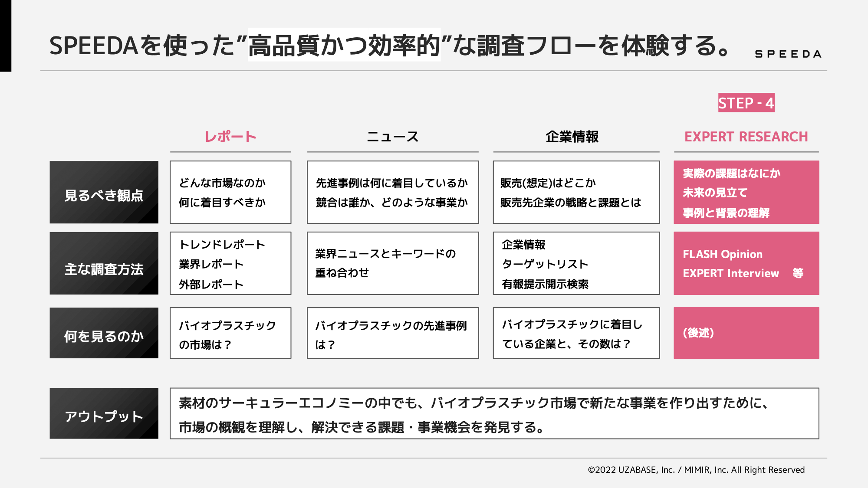Click the バイオプラスチックに着目している企業 cell
The width and height of the screenshot is (868, 488).
(576, 333)
